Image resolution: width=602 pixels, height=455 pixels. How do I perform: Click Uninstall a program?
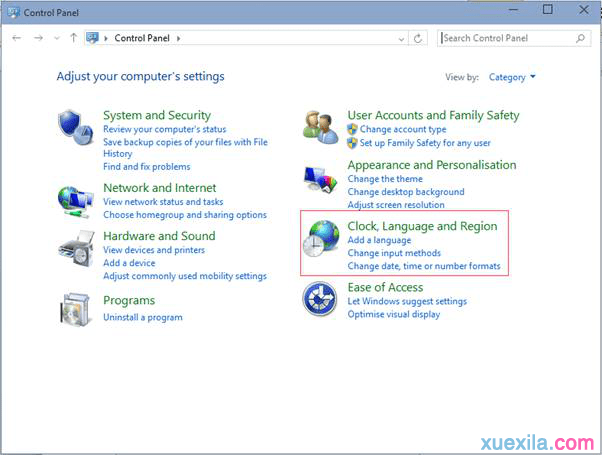click(143, 317)
